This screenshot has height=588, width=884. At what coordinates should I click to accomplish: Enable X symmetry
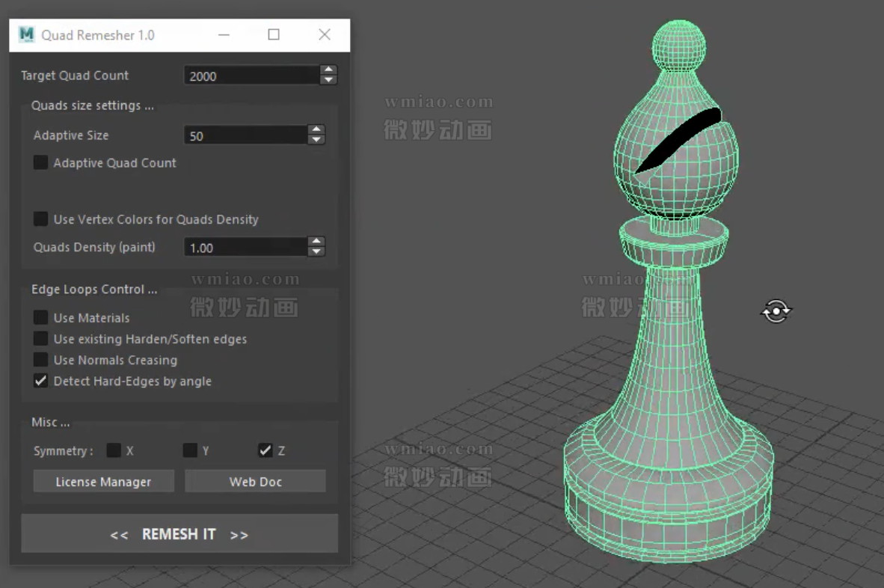click(116, 450)
